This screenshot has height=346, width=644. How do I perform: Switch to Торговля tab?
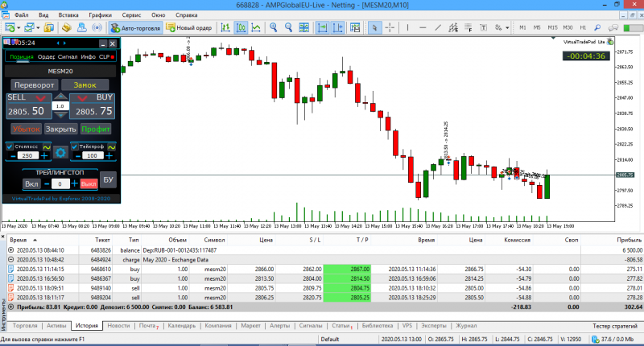pyautogui.click(x=25, y=325)
